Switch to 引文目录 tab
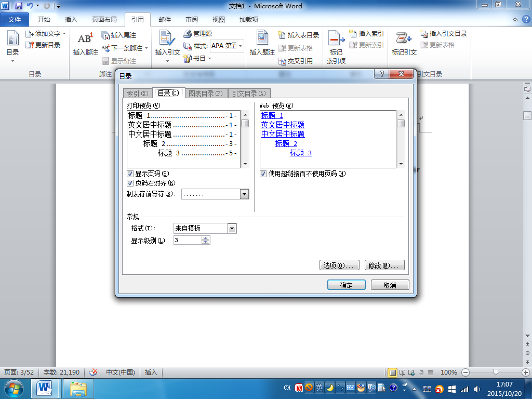The height and width of the screenshot is (399, 532). [249, 94]
